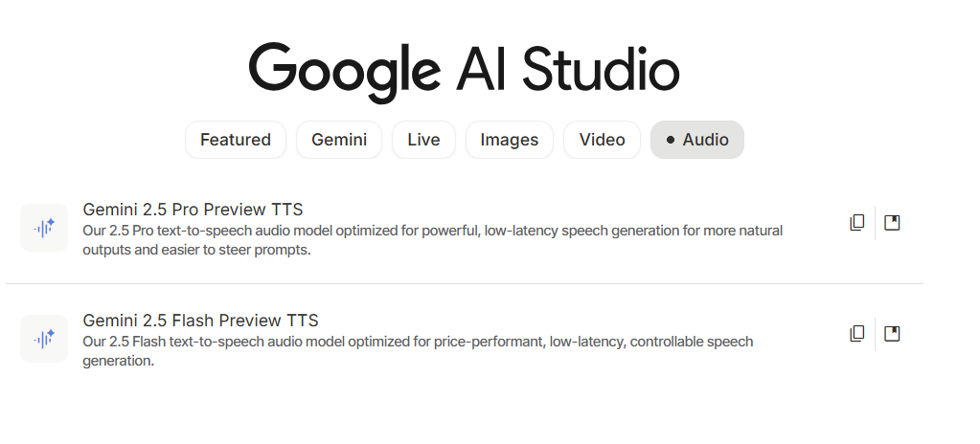
Task: Click the Google AI Studio heading
Action: (465, 70)
